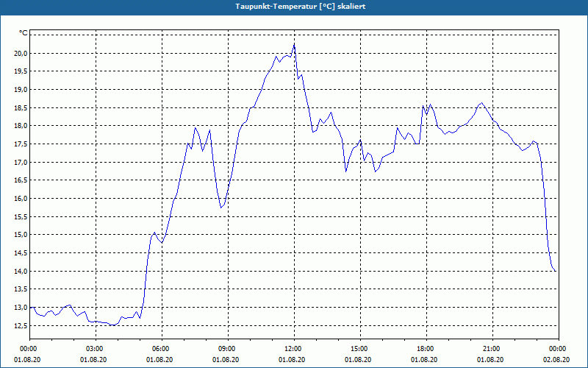Screen dimensions: 588x368
Task: Click the 18,0 y-axis value
Action: [x=21, y=126]
